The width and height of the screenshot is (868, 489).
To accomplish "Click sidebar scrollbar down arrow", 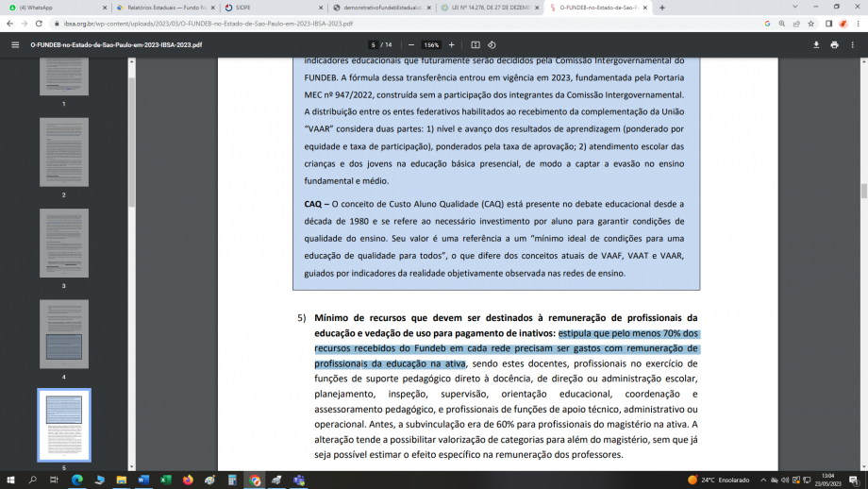I will click(132, 467).
